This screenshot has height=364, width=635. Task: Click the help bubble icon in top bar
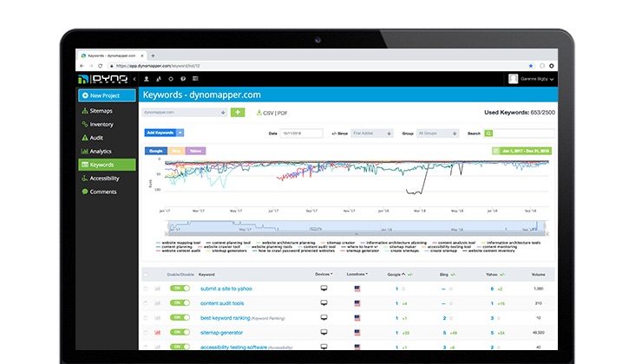click(183, 79)
